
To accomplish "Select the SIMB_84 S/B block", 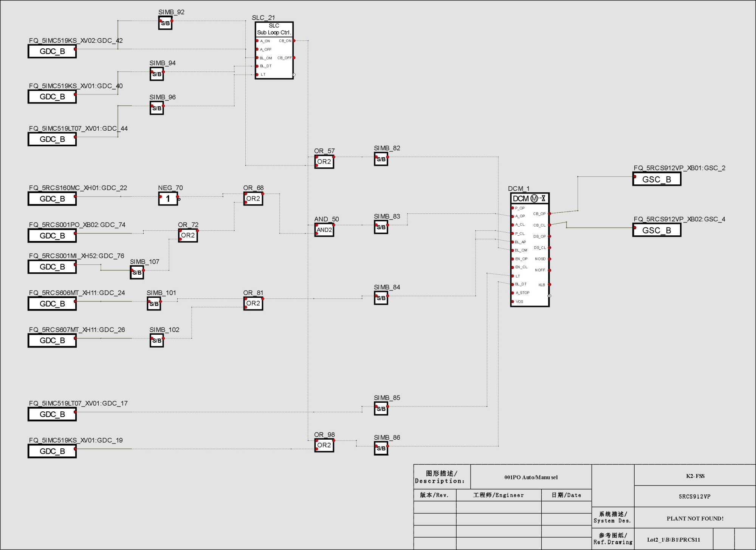I will (381, 298).
